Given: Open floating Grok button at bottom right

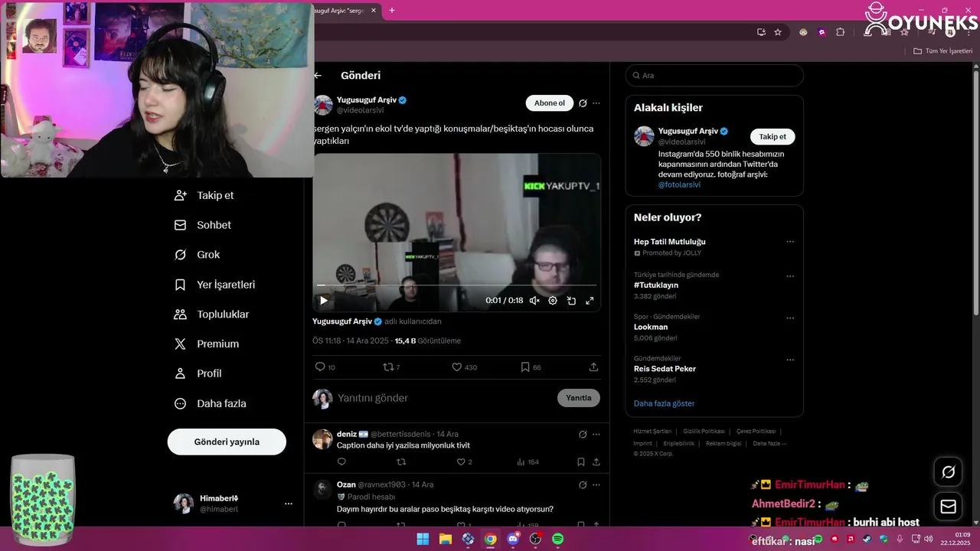Looking at the screenshot, I should coord(948,471).
